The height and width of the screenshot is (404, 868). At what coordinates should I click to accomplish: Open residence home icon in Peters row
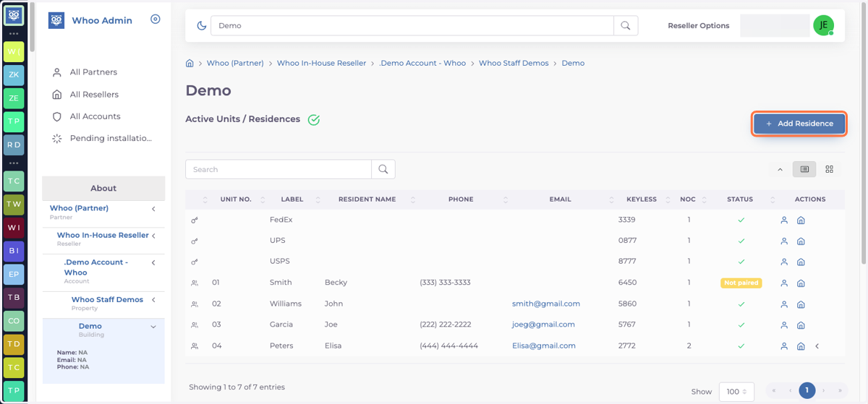(801, 346)
